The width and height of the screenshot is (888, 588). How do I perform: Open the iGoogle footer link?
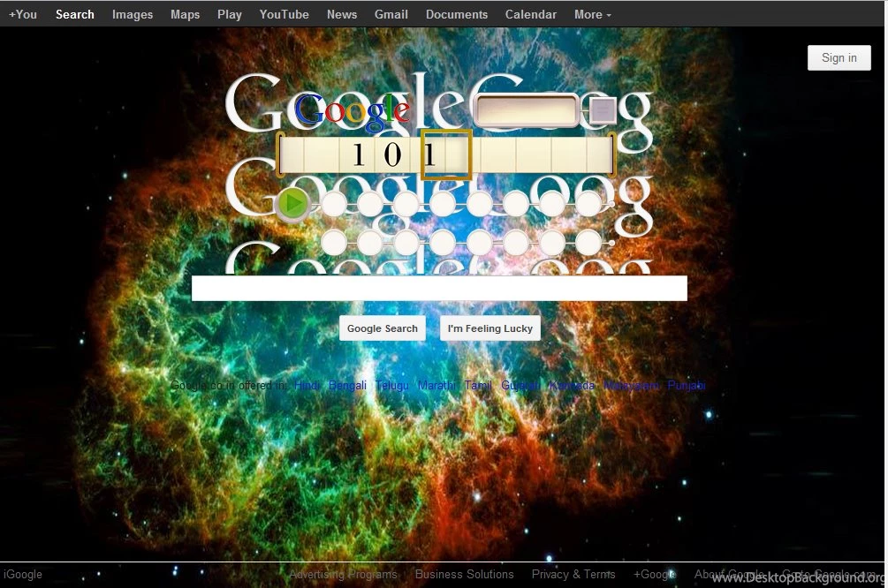[23, 574]
